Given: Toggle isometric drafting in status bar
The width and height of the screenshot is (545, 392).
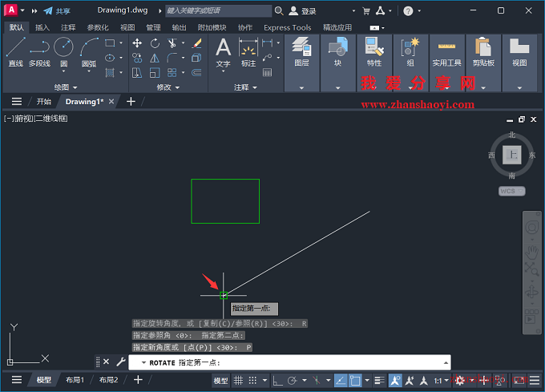Looking at the screenshot, I should [317, 381].
